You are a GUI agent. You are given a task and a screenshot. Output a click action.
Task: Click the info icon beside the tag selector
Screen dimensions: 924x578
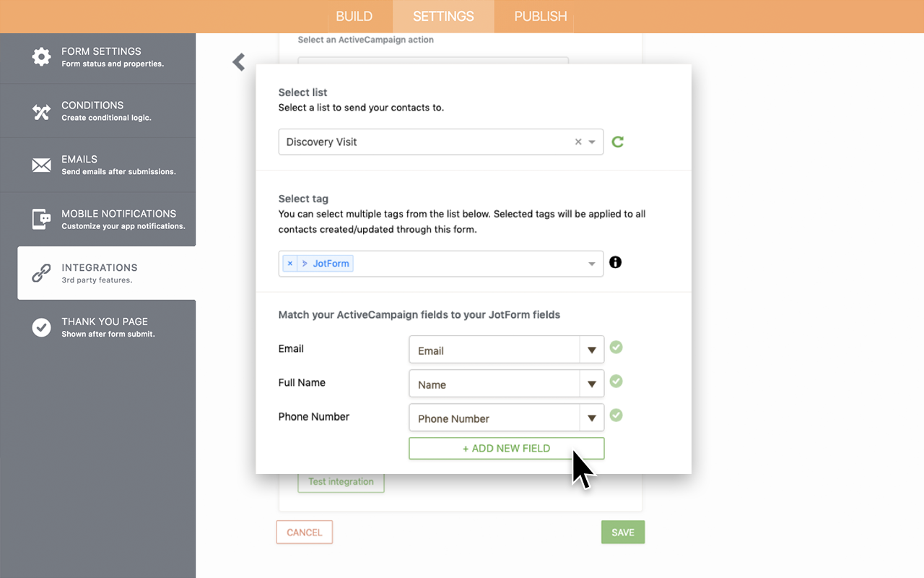point(615,262)
